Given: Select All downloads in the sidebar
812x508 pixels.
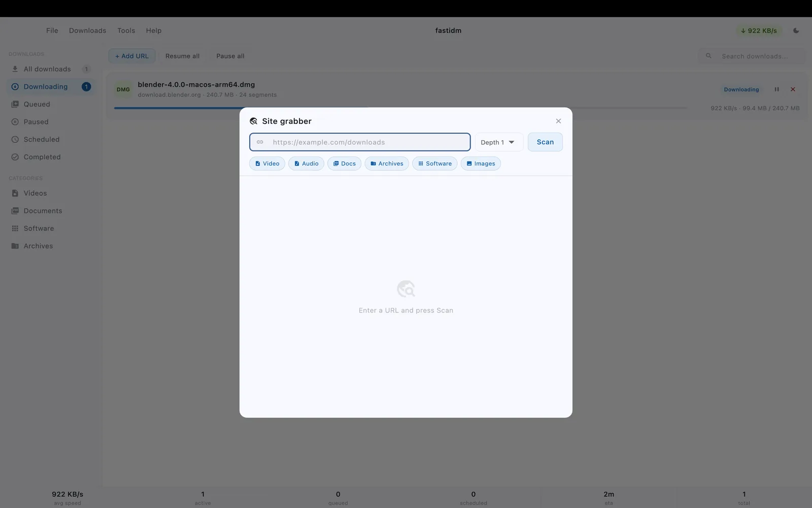Looking at the screenshot, I should click(51, 69).
